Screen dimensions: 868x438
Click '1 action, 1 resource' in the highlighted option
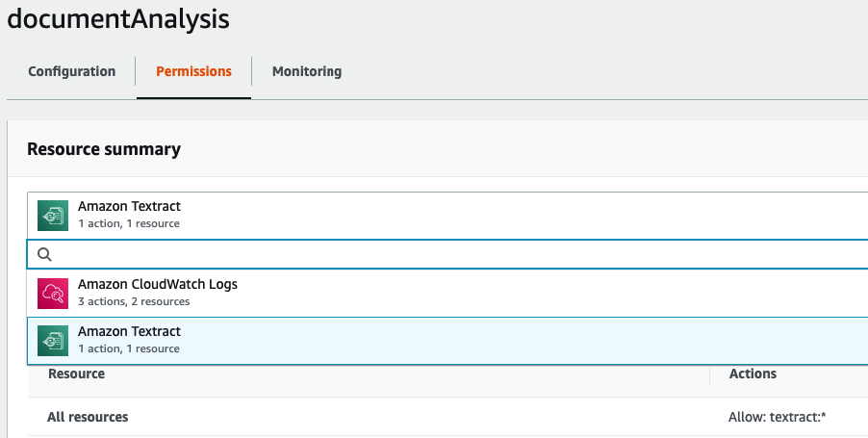[x=129, y=348]
